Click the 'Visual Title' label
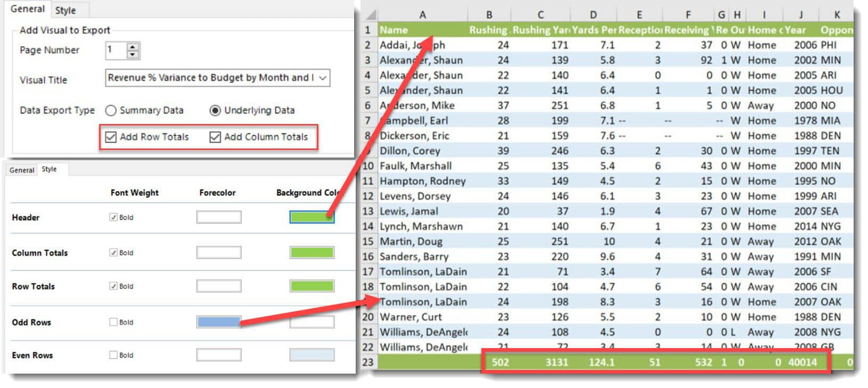868x388 pixels. click(43, 80)
